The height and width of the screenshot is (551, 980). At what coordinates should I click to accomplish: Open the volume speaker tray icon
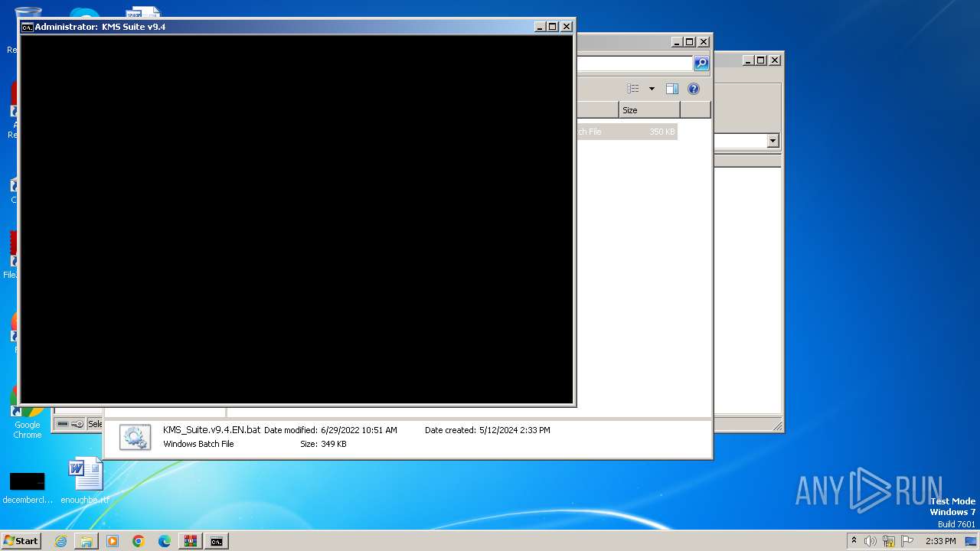pos(871,541)
